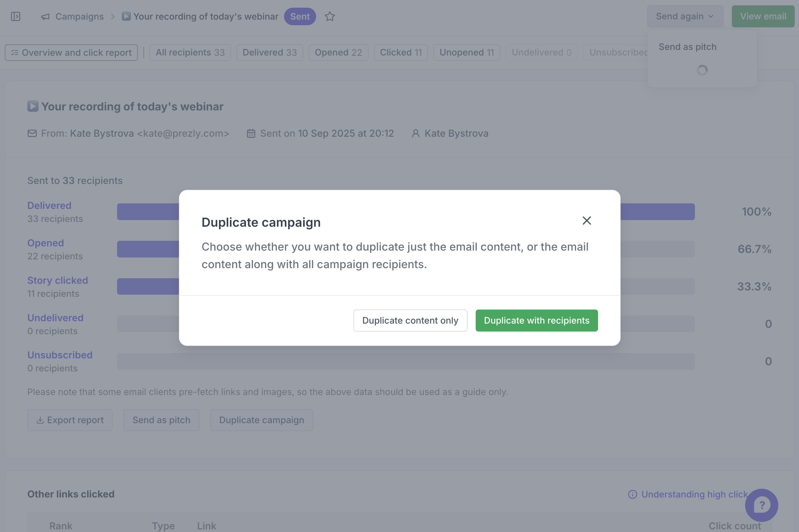Open the Story clicked recipients link
This screenshot has width=799, height=532.
58,280
